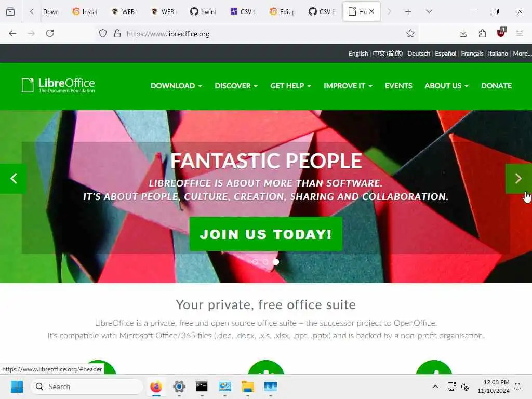Click the Windows taskbar Search box
Screen dimensions: 532x399
tap(87, 387)
